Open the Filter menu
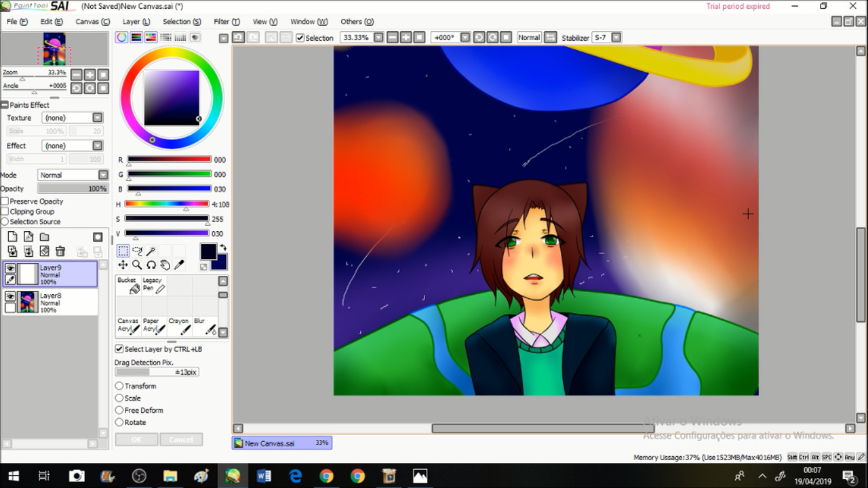 [x=226, y=22]
